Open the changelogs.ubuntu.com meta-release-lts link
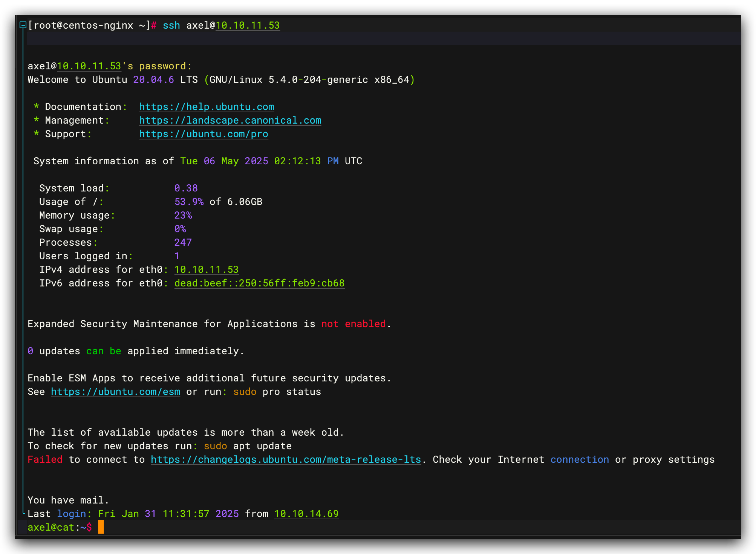Image resolution: width=756 pixels, height=554 pixels. [286, 460]
